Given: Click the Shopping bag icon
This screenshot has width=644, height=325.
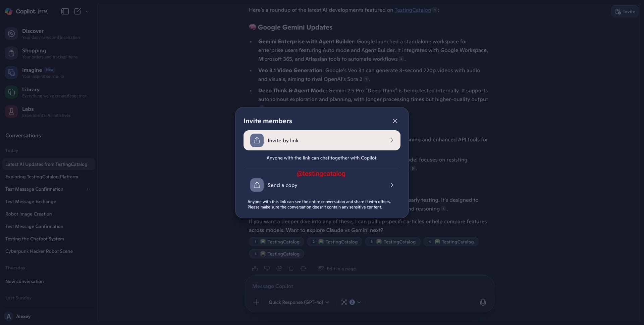Looking at the screenshot, I should (x=11, y=53).
